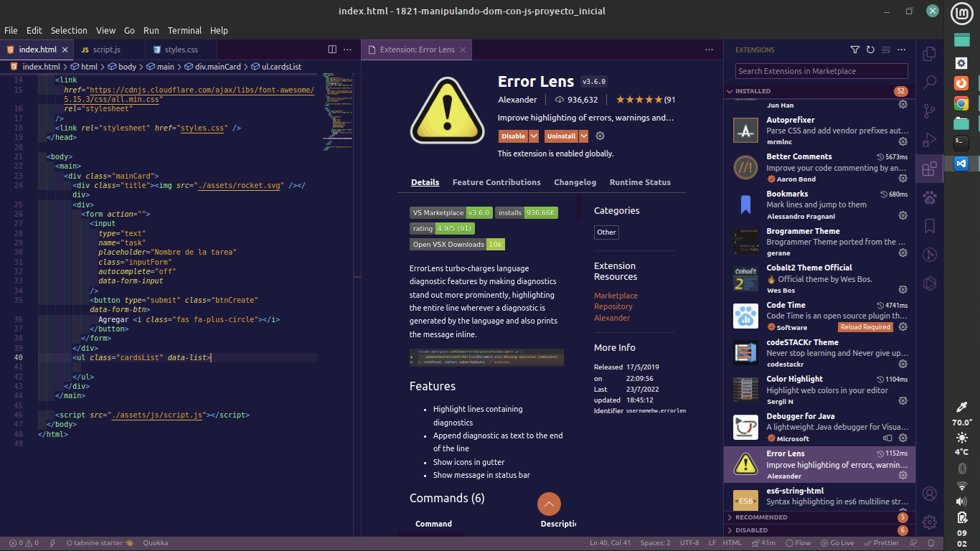
Task: Open errors and warnings status indicator
Action: (24, 543)
